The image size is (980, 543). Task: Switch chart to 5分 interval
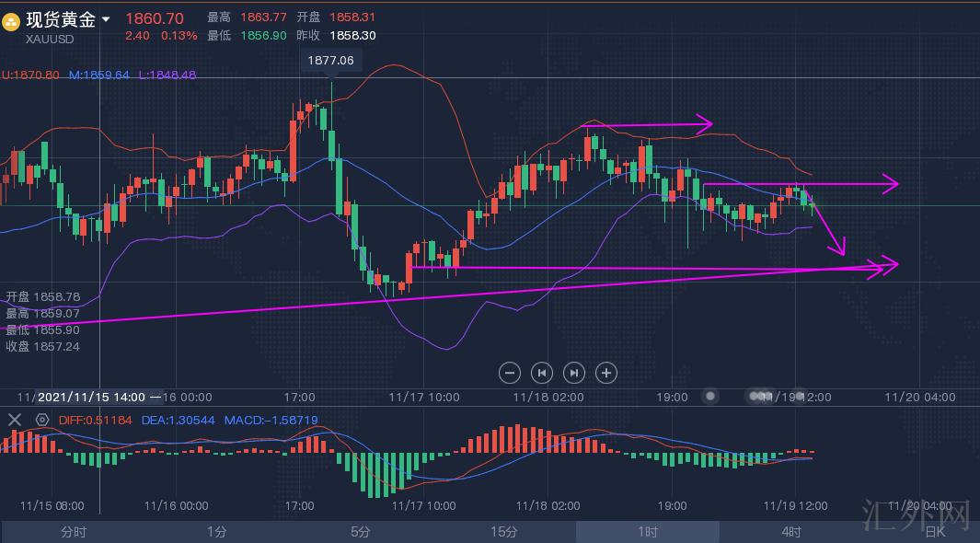pos(360,532)
